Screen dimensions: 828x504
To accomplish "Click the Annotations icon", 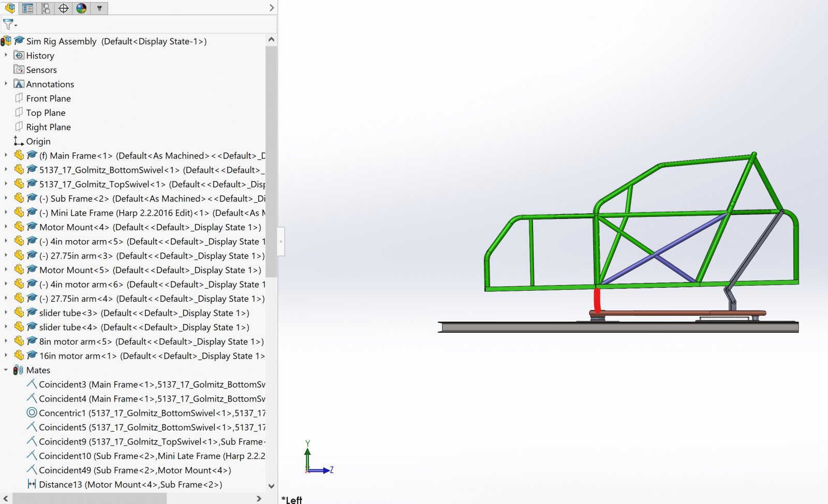I will point(19,84).
